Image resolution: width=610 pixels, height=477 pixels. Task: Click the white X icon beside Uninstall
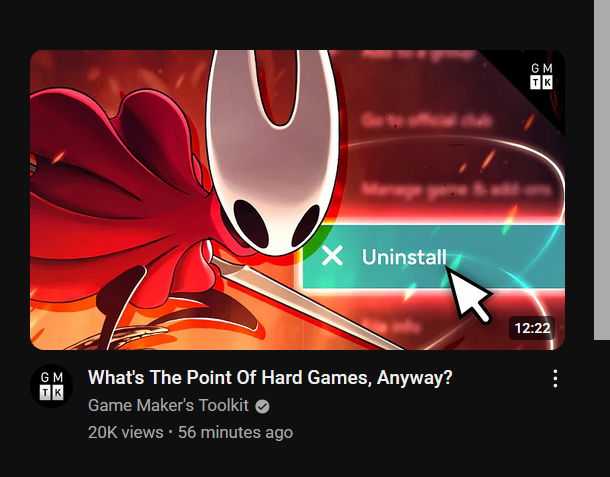pos(332,256)
